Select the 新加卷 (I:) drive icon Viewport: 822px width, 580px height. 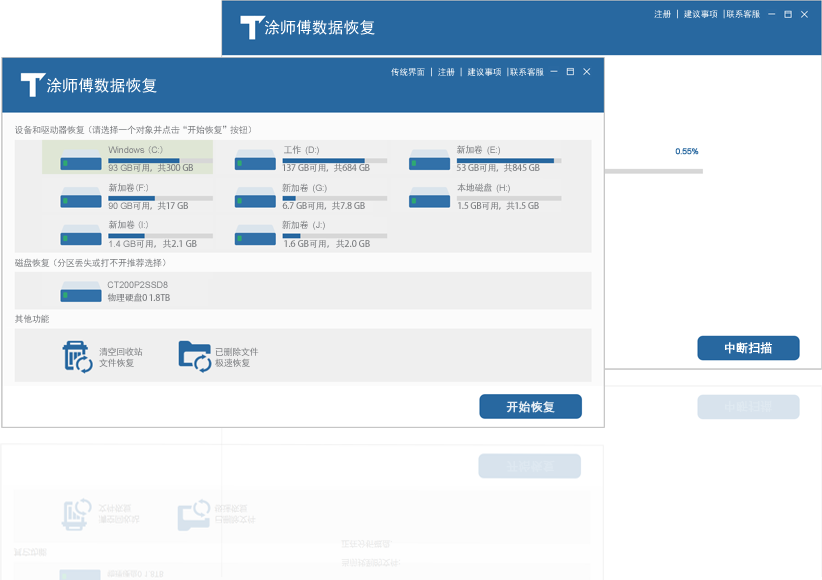[x=81, y=234]
